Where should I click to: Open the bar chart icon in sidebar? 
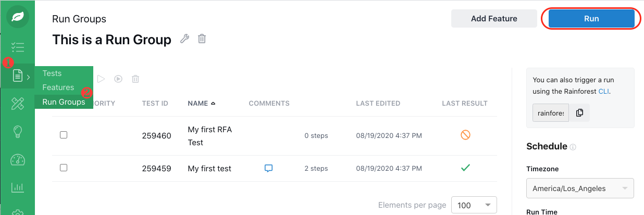pos(18,187)
